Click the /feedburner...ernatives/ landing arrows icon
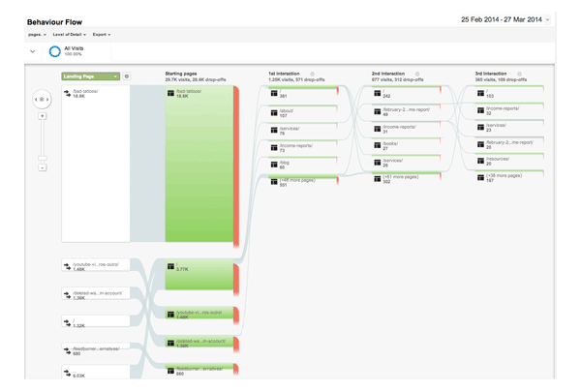The width and height of the screenshot is (581, 392). coord(67,350)
